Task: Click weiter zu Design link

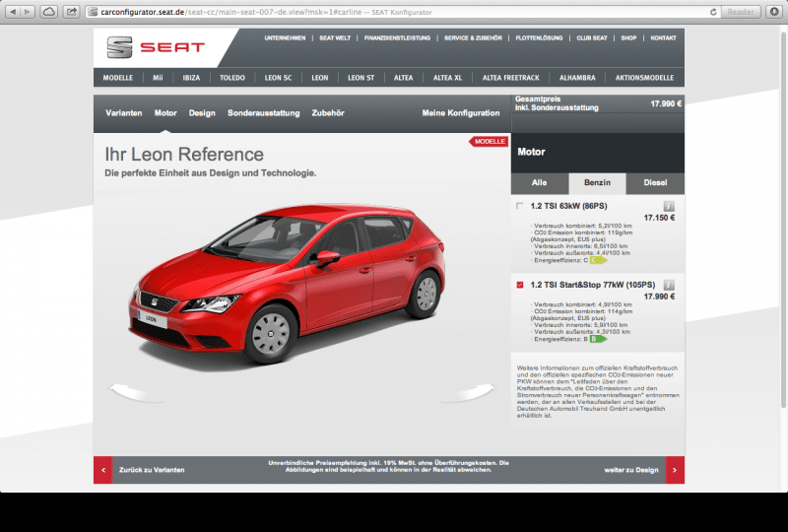Action: 631,470
